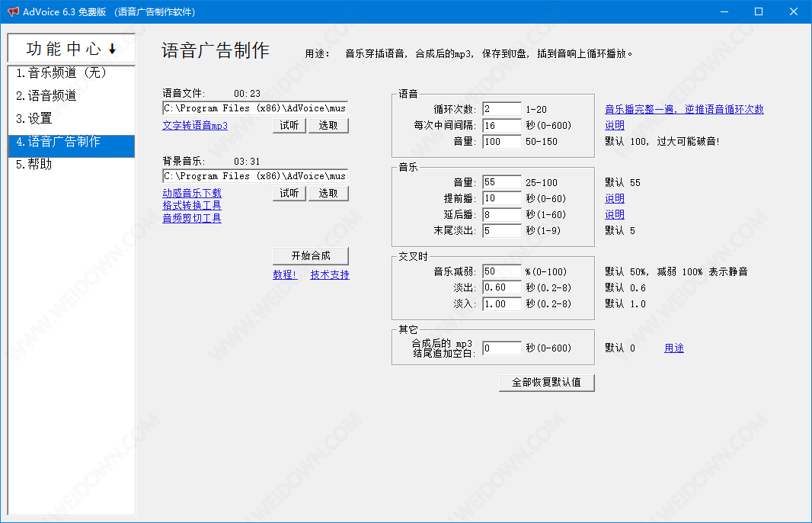
Task: Open the 技术支持 link
Action: 330,274
